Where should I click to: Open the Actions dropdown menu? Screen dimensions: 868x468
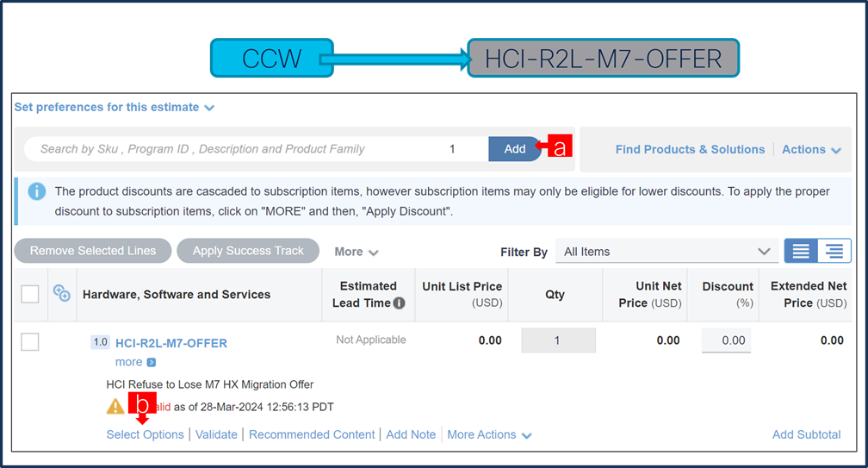tap(811, 150)
